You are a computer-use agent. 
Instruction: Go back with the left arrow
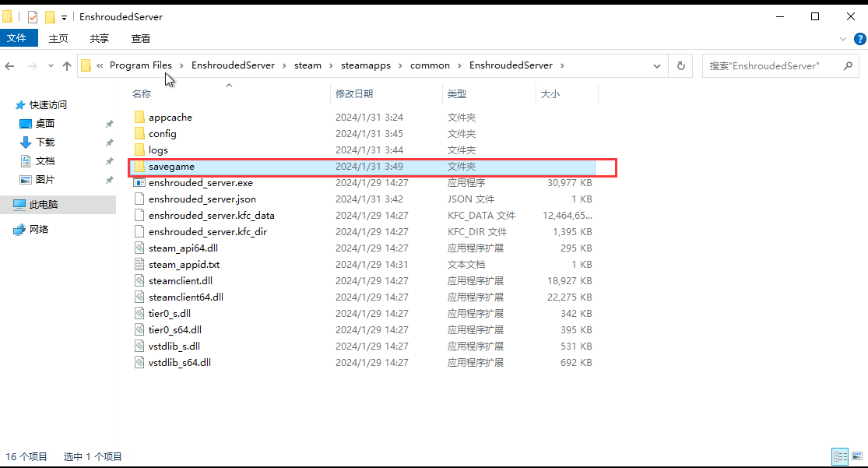9,66
